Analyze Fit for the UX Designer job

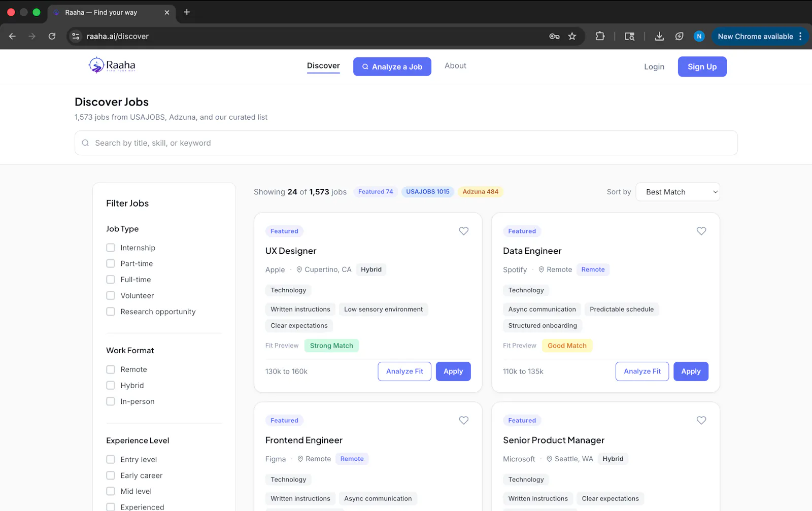pyautogui.click(x=404, y=371)
